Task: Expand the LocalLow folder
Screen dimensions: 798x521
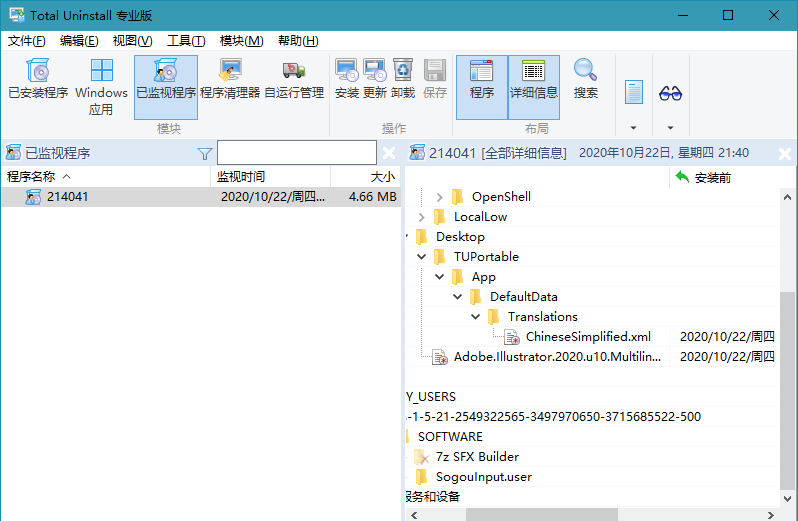Action: (421, 217)
